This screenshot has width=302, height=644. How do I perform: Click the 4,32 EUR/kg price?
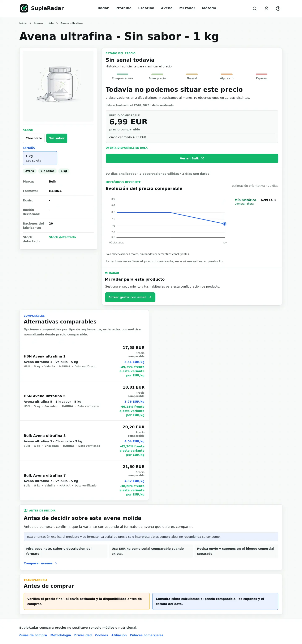(134, 481)
